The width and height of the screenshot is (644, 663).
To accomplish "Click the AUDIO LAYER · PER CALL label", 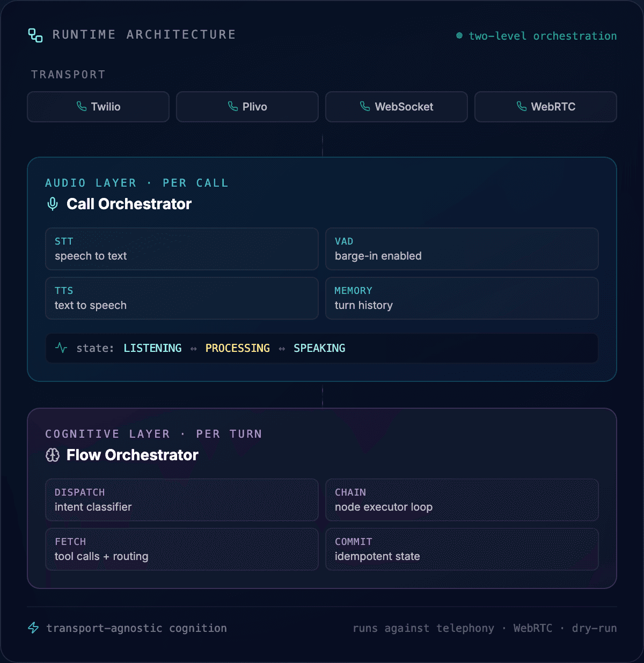I will 137,183.
